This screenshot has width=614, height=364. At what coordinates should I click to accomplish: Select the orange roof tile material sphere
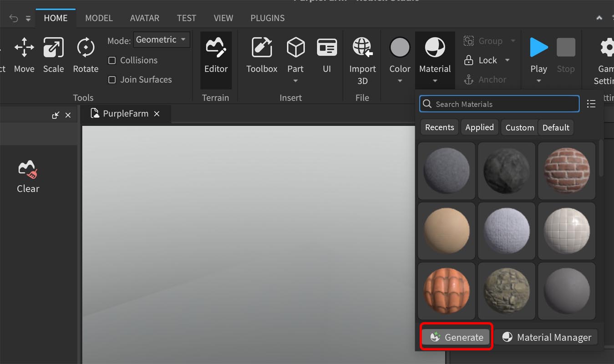pyautogui.click(x=447, y=291)
